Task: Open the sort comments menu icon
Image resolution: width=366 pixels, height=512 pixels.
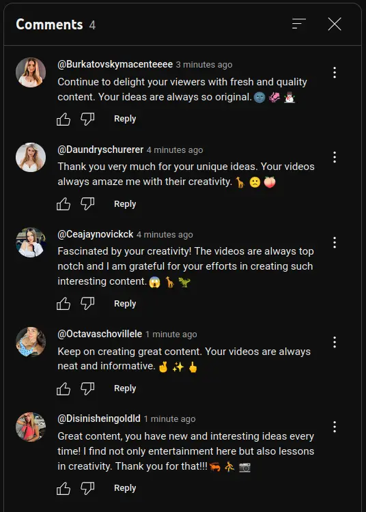Action: [x=299, y=24]
